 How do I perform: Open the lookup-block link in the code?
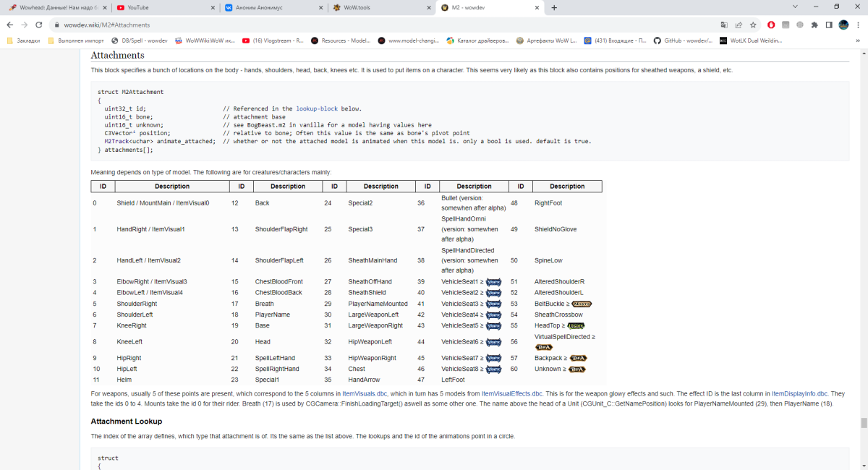click(316, 108)
